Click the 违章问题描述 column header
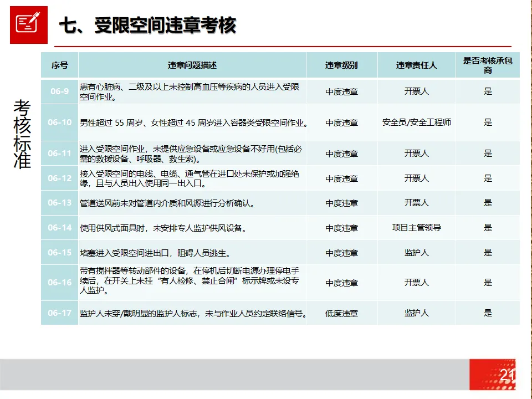The width and height of the screenshot is (532, 399). [192, 65]
